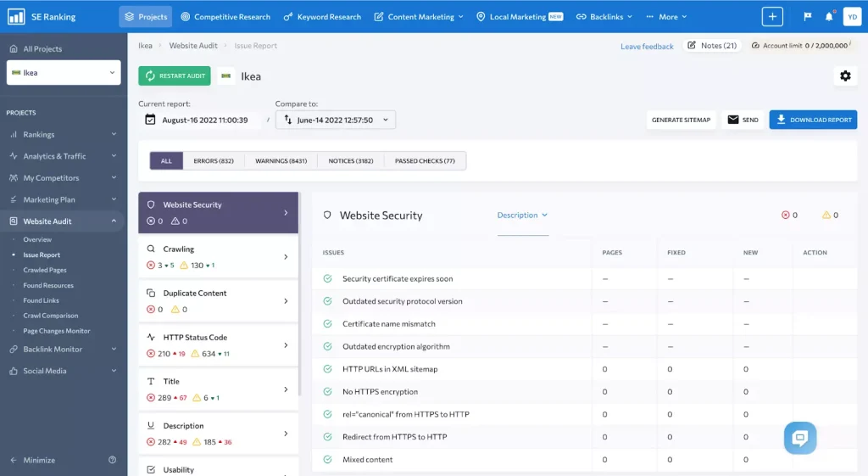
Task: Open audit settings gear icon
Action: click(x=845, y=76)
